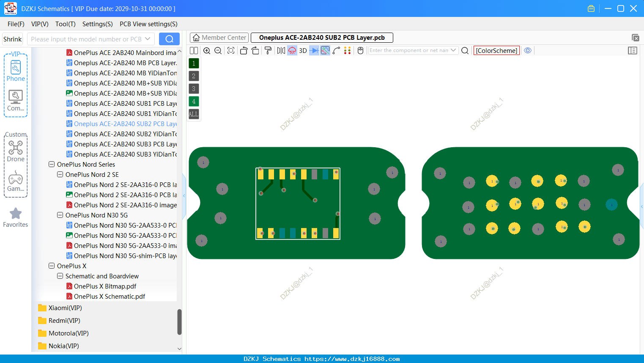
Task: Open component name dropdown arrow
Action: click(453, 50)
